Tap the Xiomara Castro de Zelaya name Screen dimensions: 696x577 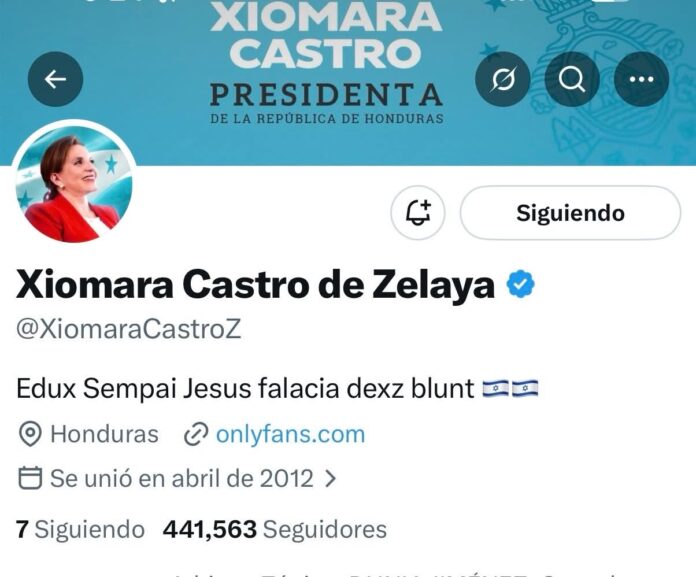point(255,285)
